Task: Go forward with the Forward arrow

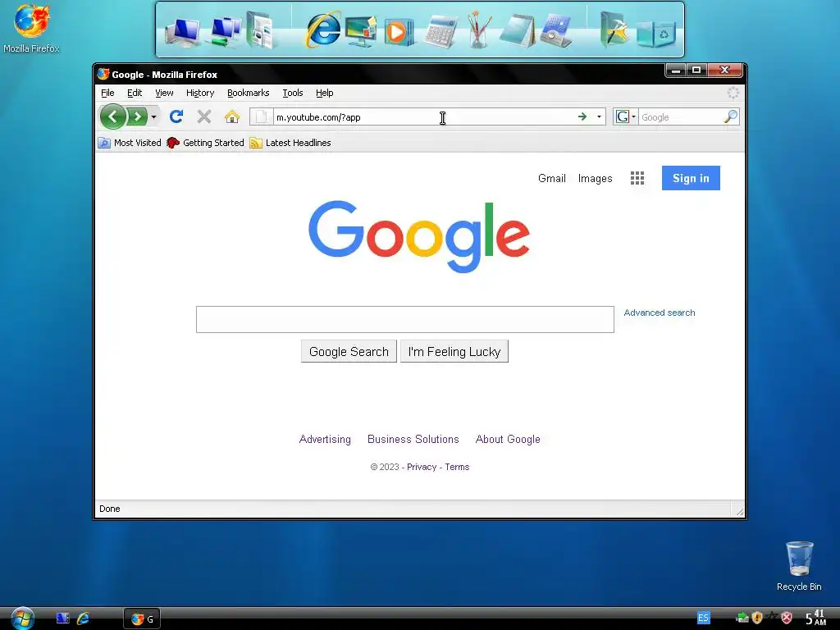Action: [137, 116]
